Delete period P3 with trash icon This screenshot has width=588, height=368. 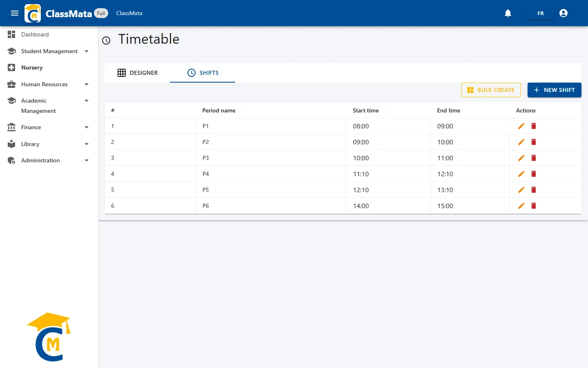pos(534,158)
